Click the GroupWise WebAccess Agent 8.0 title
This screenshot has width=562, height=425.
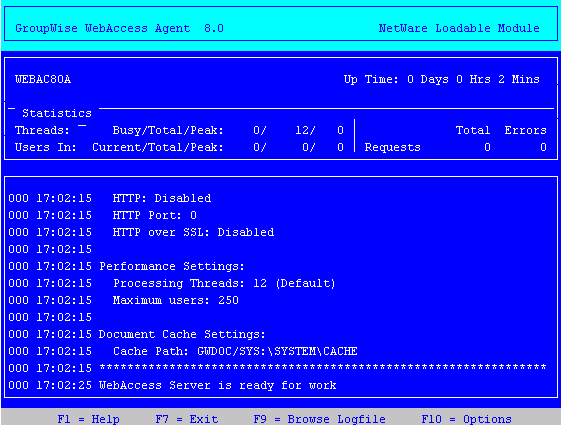click(119, 28)
